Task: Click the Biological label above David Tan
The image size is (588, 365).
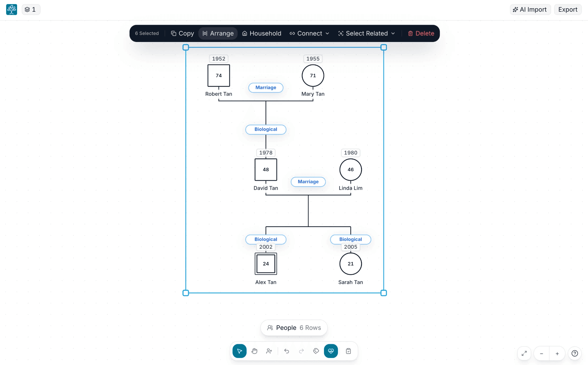Action: click(x=266, y=129)
